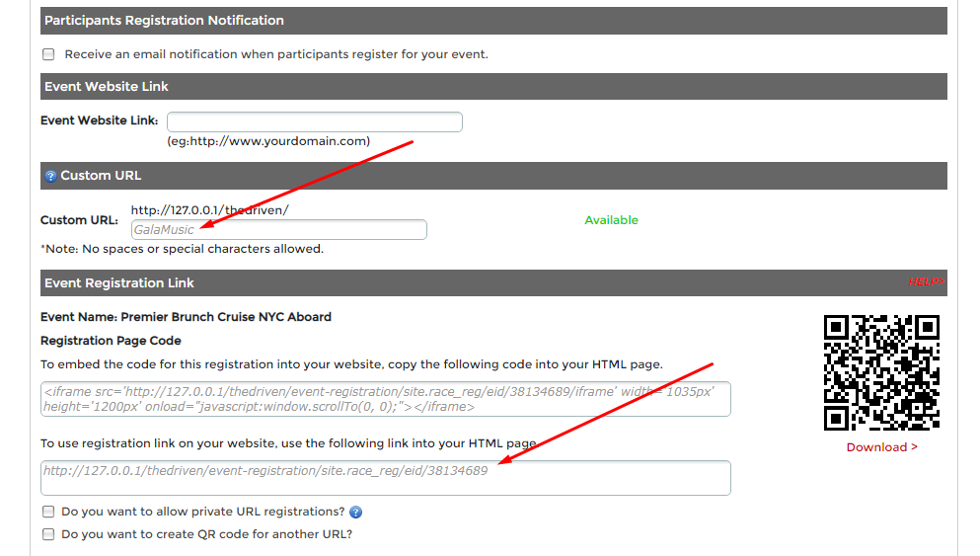Click the registration link text box
The width and height of the screenshot is (980, 556).
[385, 478]
